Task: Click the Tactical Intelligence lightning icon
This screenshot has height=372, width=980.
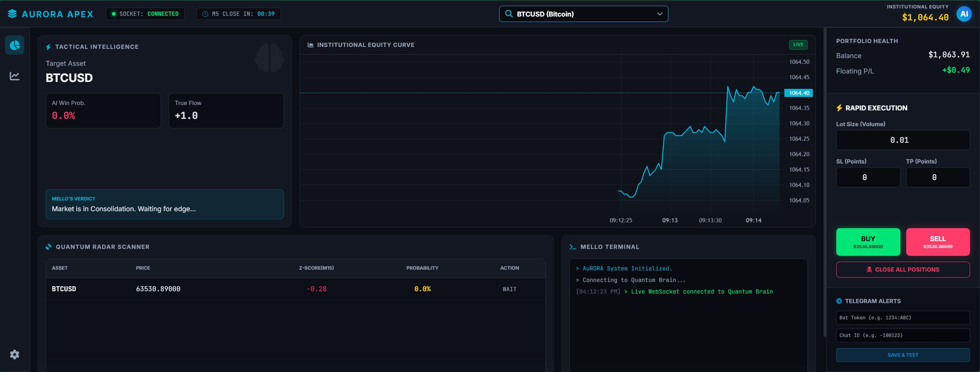Action: 48,47
